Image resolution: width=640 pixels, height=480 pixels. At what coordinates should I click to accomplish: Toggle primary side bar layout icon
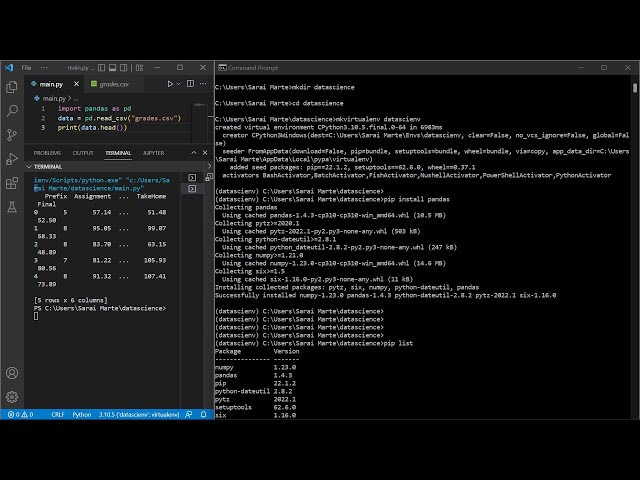[101, 68]
